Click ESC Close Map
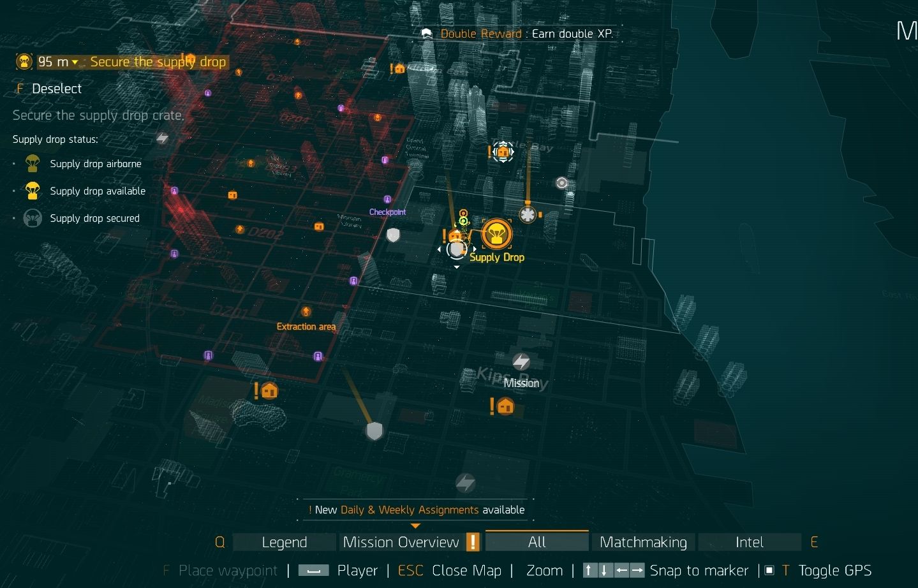Viewport: 918px width, 588px height. [x=449, y=570]
